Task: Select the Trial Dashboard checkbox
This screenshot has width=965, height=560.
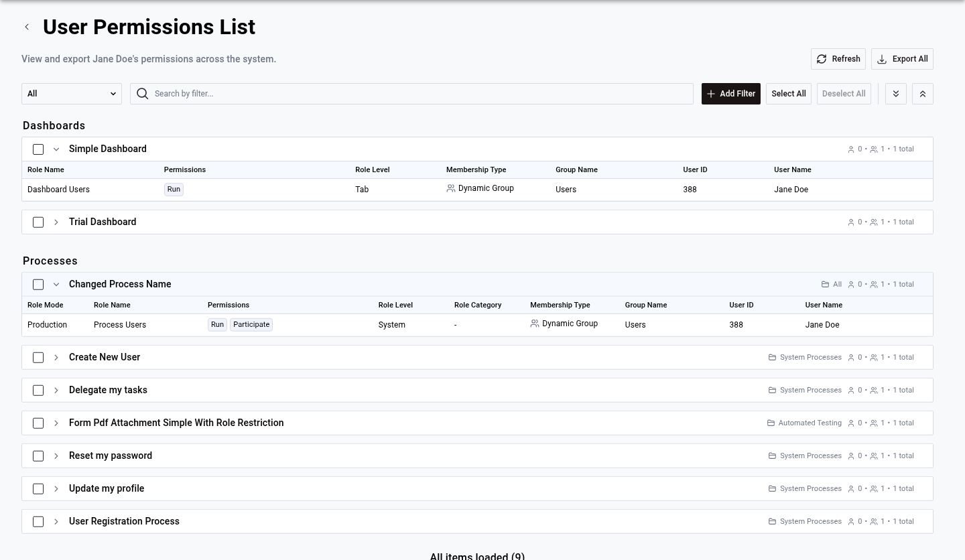Action: 38,222
